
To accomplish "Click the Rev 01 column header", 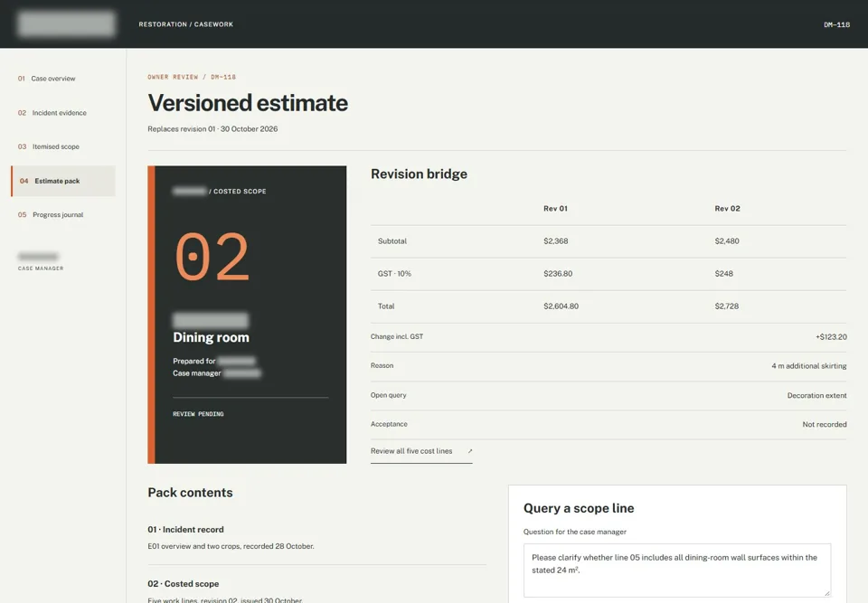I will coord(555,209).
